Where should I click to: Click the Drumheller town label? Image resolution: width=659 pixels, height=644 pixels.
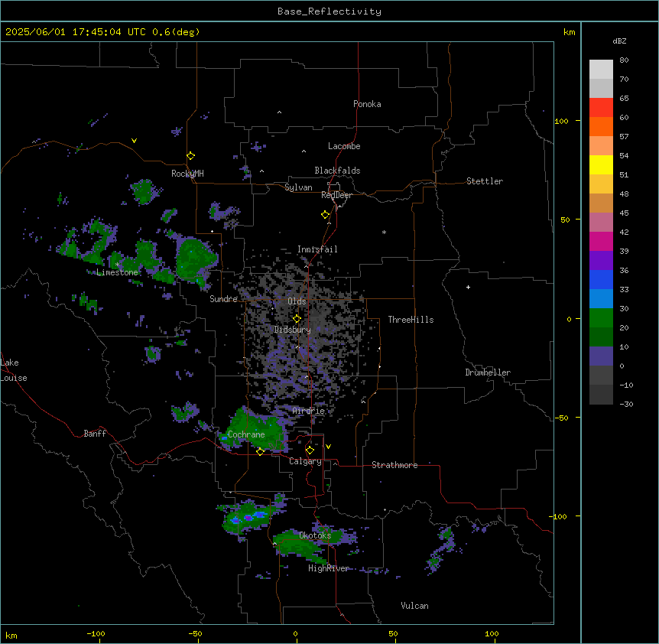488,372
